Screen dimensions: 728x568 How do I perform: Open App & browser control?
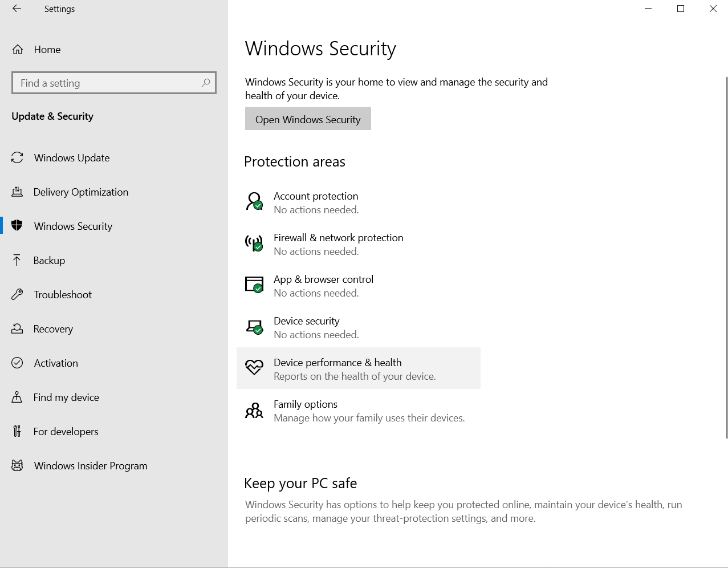click(x=323, y=279)
